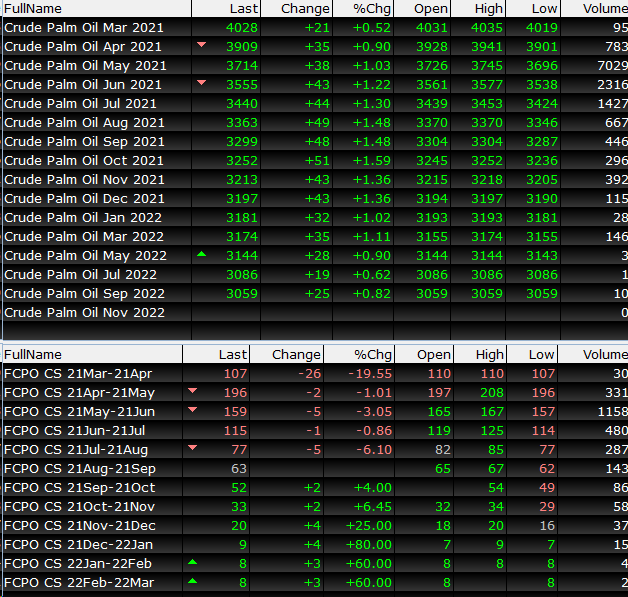Click the +80.00 percent change for 21Dec-22Jan

pos(368,545)
